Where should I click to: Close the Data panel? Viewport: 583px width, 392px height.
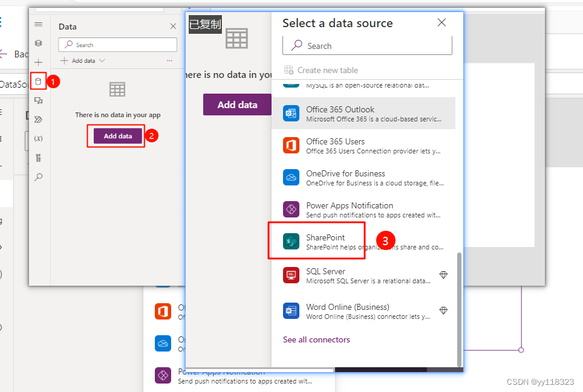tap(173, 26)
